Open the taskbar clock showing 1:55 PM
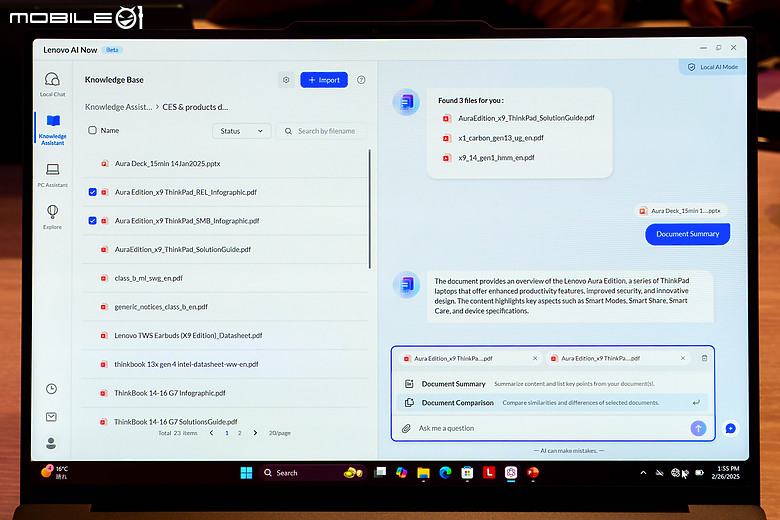 [x=725, y=472]
